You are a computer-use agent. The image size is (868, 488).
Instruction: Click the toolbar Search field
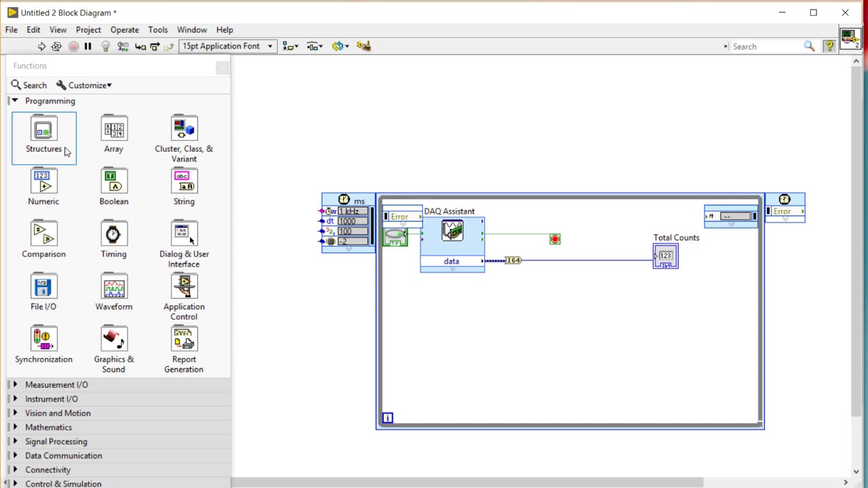tap(765, 47)
